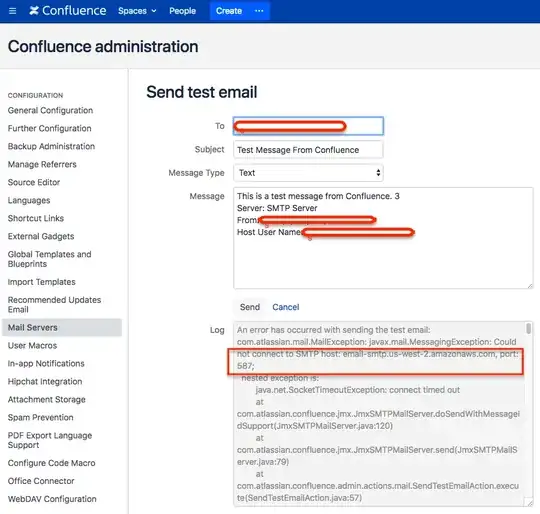Viewport: 540px width, 514px height.
Task: Open Languages settings
Action: 29,200
